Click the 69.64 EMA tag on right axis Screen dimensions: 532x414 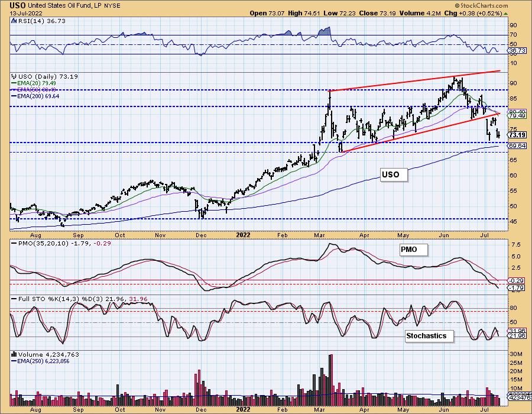click(x=517, y=145)
